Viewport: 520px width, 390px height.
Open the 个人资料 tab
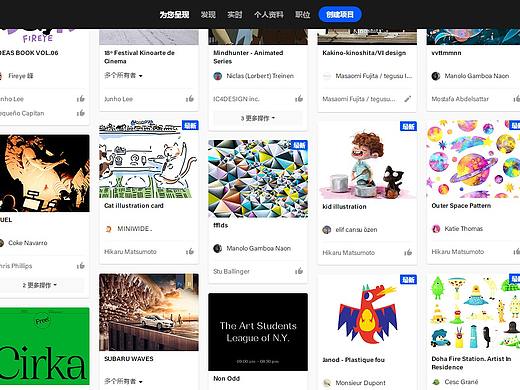(269, 15)
